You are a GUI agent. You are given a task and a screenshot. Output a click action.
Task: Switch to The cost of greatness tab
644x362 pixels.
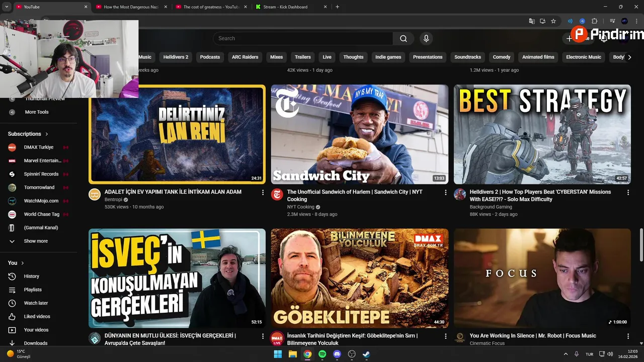(x=211, y=7)
